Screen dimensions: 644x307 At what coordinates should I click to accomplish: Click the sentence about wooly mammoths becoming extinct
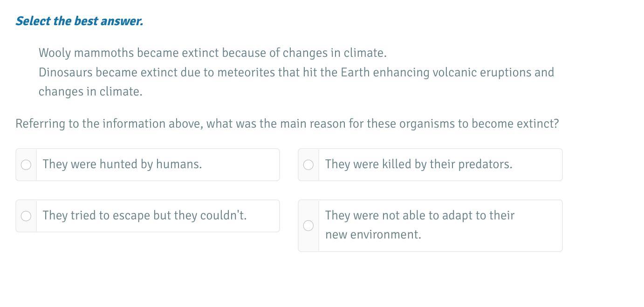click(212, 53)
